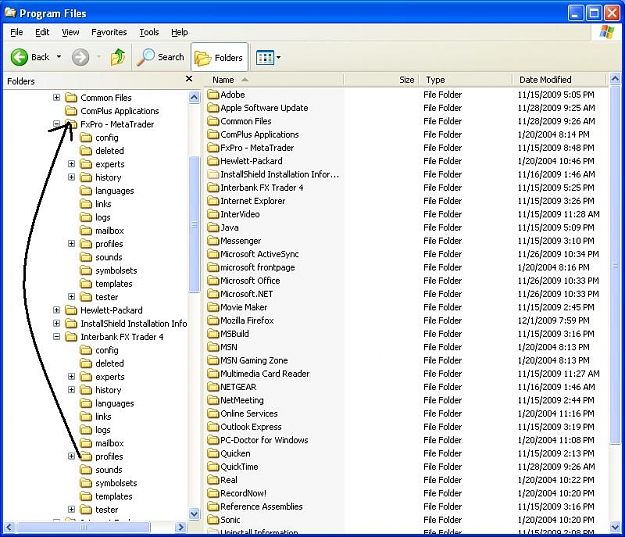Click the Reference Assemblies folder name
Screen dimensions: 625x537
pos(261,507)
